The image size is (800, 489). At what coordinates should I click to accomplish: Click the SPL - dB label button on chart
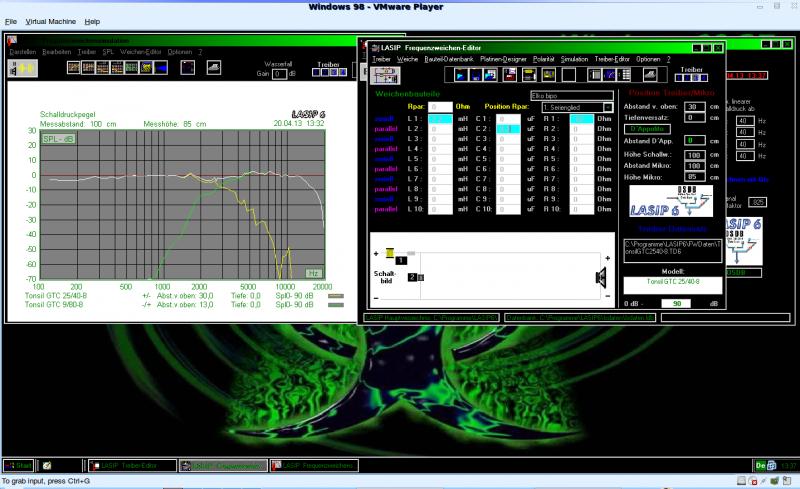tap(59, 139)
